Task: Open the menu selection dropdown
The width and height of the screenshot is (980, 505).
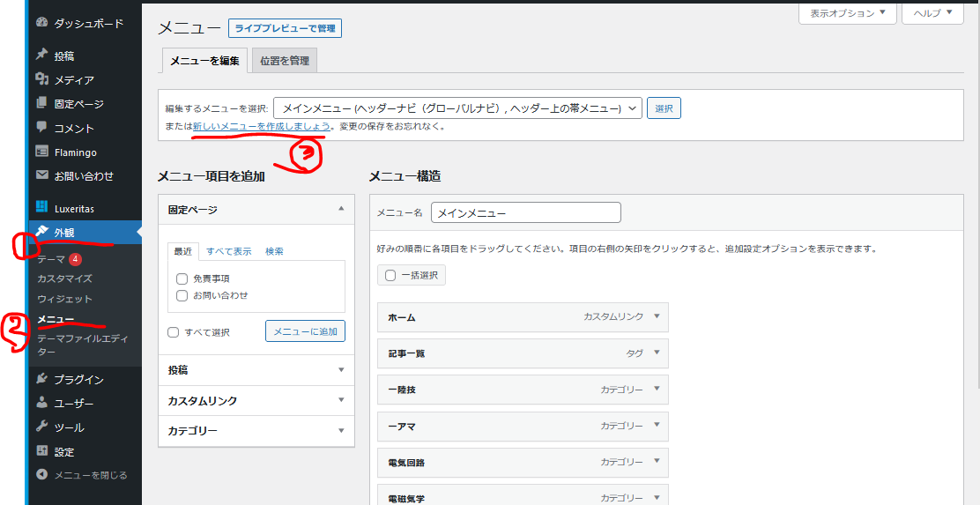Action: (x=457, y=108)
